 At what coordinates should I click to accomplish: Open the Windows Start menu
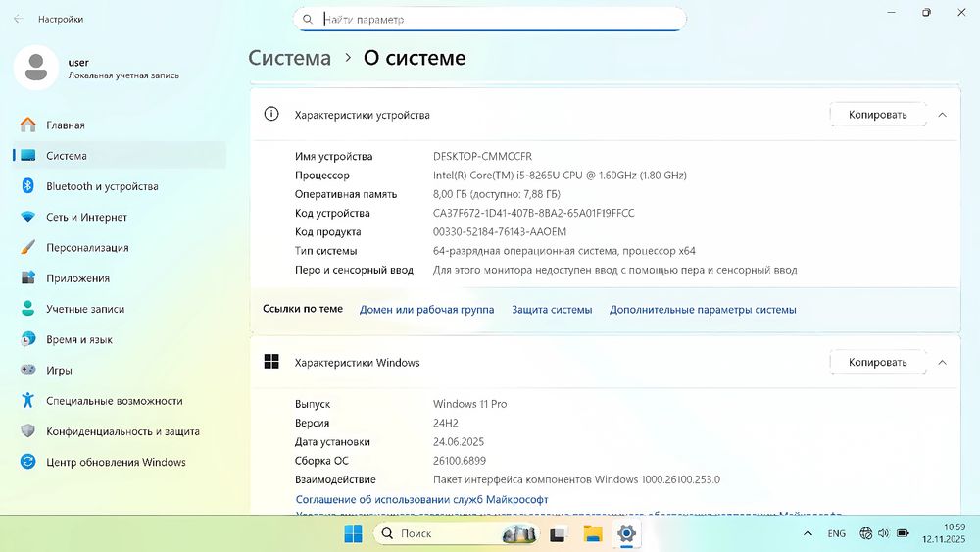tap(353, 533)
